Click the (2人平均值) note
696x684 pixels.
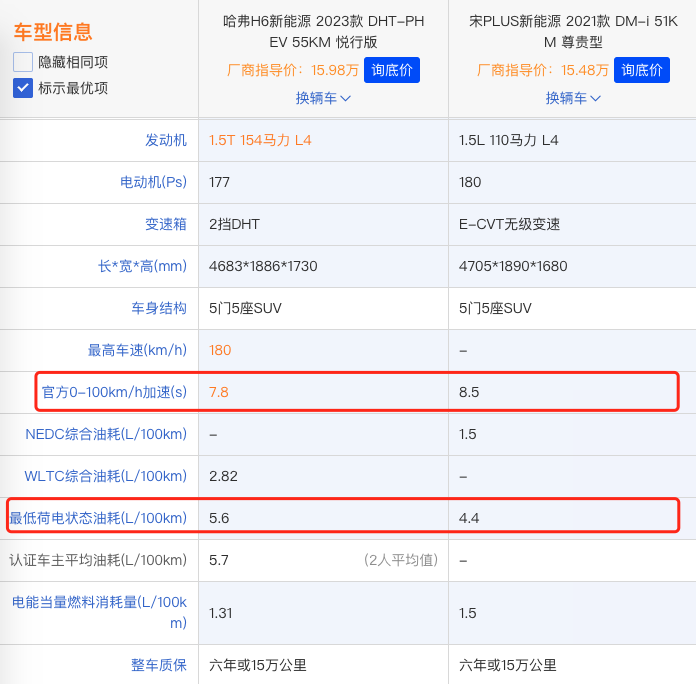click(401, 560)
